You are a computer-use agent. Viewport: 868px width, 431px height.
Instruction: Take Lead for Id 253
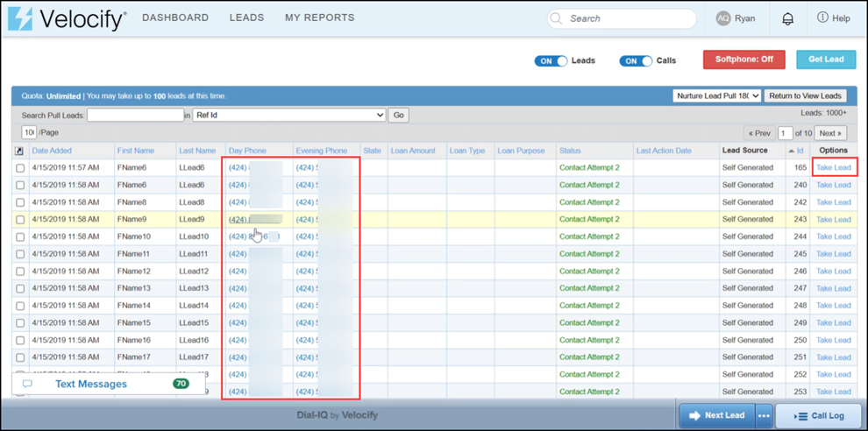coord(834,392)
